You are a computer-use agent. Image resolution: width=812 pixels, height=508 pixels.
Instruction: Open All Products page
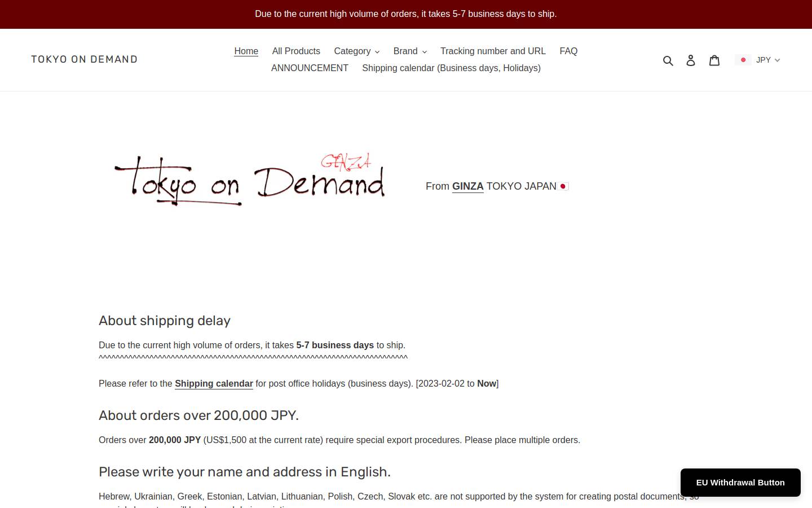296,51
